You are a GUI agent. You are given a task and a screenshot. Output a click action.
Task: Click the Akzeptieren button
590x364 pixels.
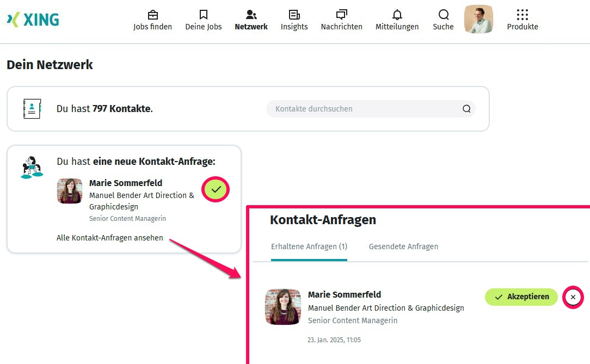tap(521, 297)
